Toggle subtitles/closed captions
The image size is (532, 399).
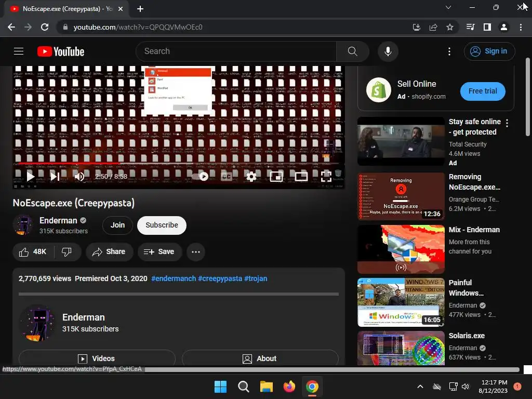point(227,177)
